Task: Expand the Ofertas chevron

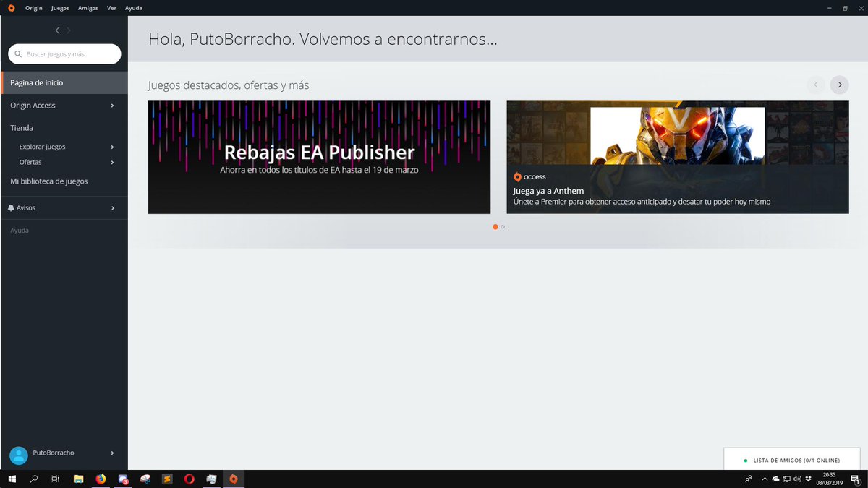Action: pyautogui.click(x=113, y=162)
